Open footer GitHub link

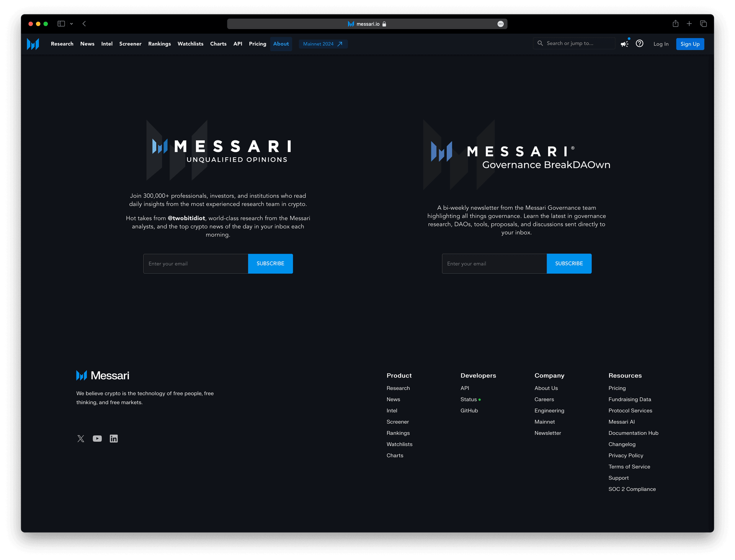point(469,410)
